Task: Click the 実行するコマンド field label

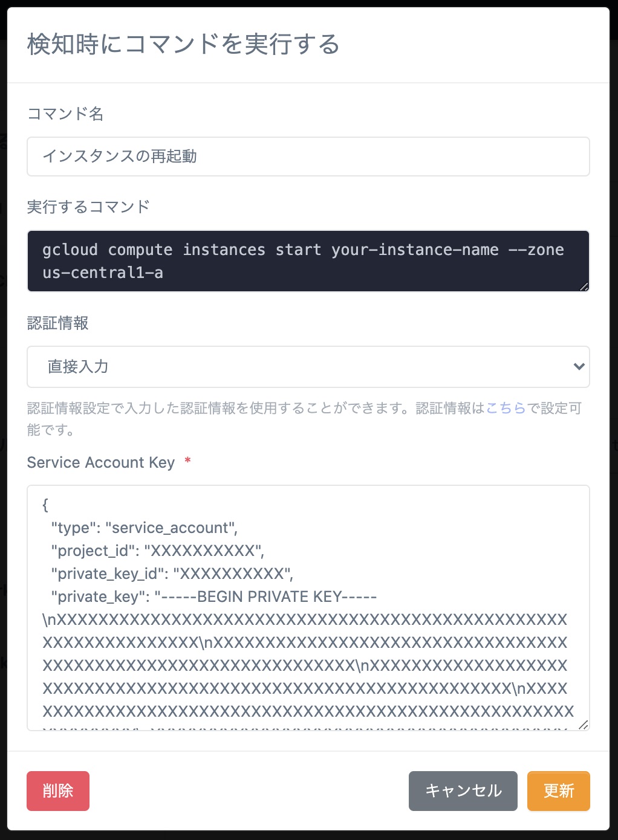Action: (x=88, y=207)
